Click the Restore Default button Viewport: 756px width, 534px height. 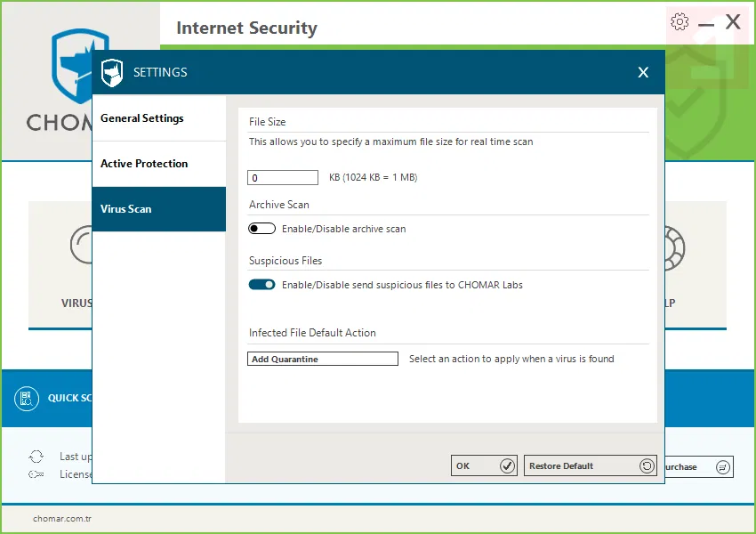[x=590, y=465]
